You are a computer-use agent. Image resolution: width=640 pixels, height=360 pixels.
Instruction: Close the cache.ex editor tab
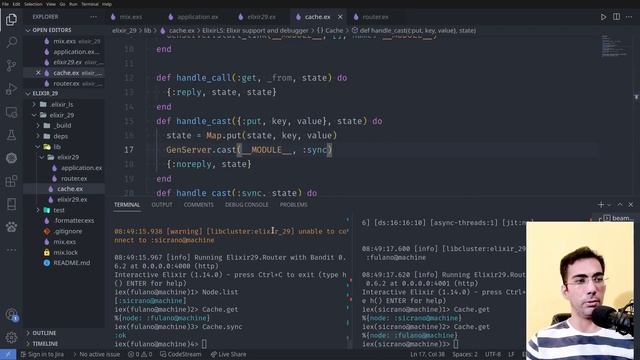point(340,17)
